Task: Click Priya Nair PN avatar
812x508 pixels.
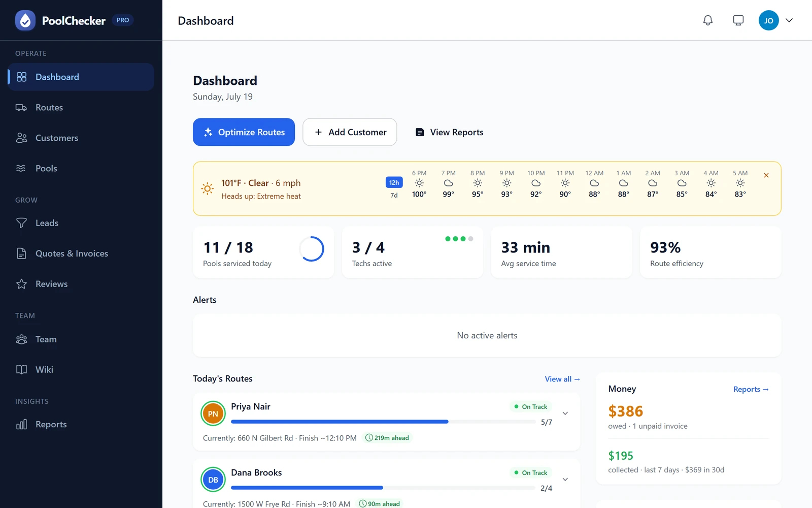Action: click(x=213, y=414)
